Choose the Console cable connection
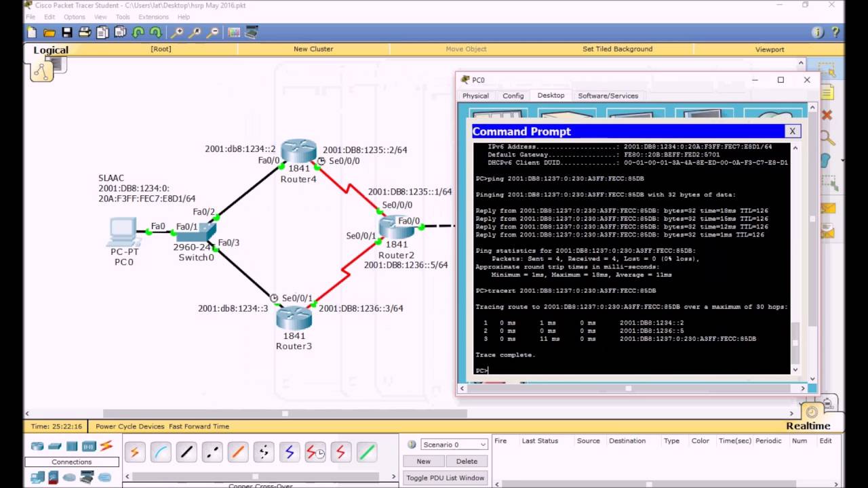Image resolution: width=868 pixels, height=488 pixels. 161,452
